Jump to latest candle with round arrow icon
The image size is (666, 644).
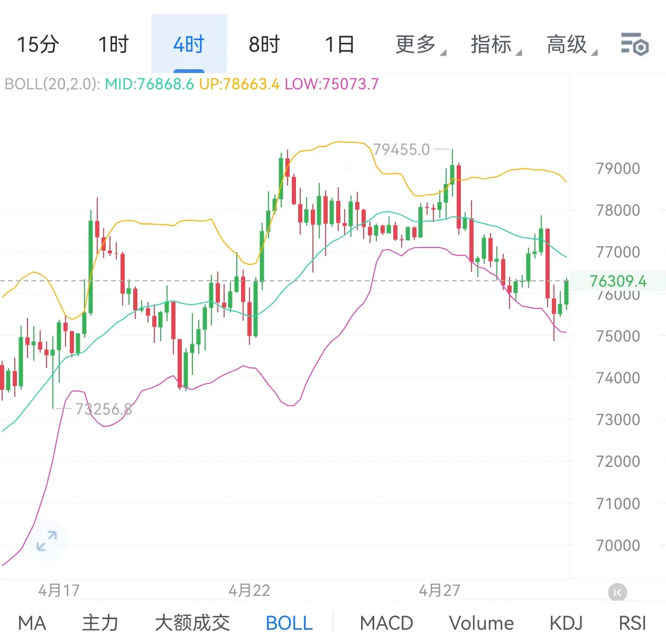(617, 592)
